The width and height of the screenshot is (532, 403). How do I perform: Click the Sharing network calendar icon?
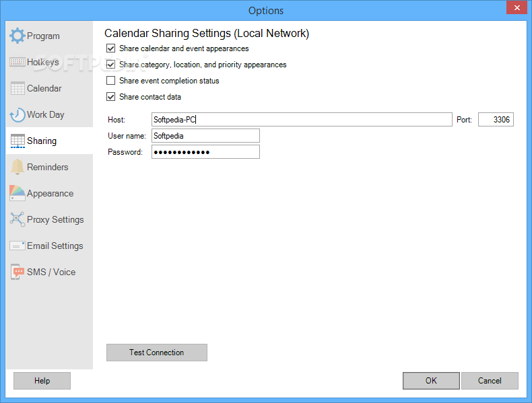pyautogui.click(x=18, y=141)
